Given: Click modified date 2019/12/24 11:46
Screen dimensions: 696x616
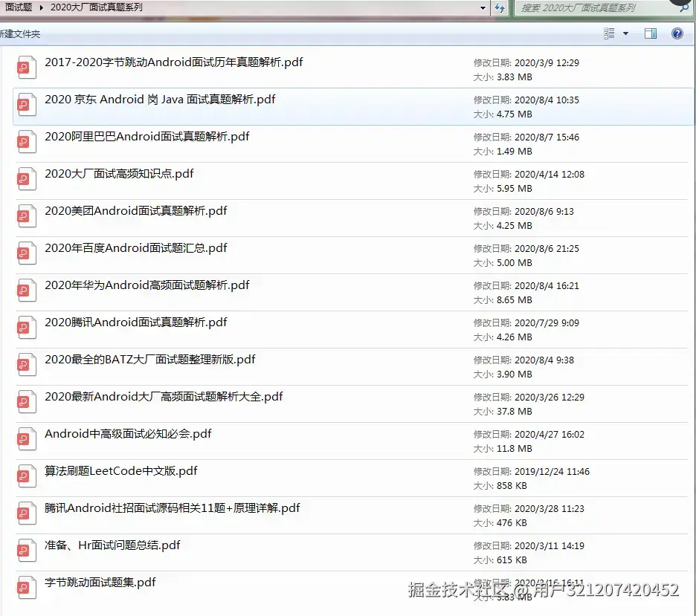Looking at the screenshot, I should point(552,473).
